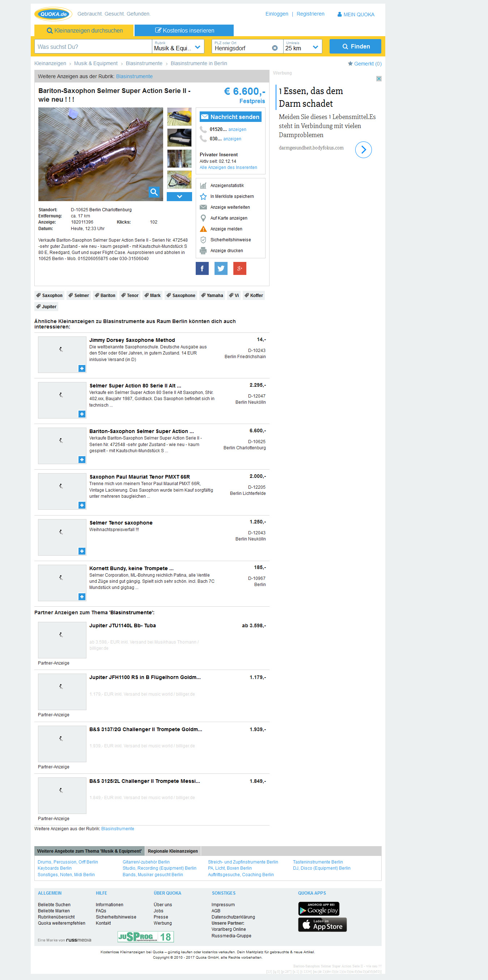Image resolution: width=488 pixels, height=980 pixels.
Task: Click the Yamaha tag
Action: coord(212,295)
